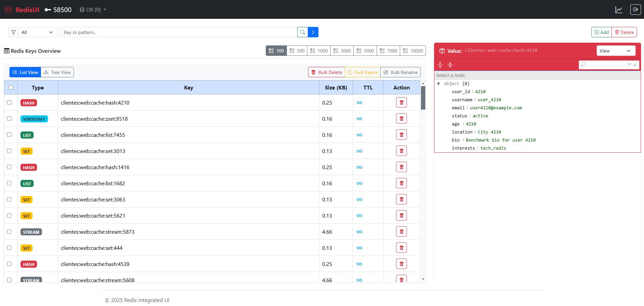
Task: Set page size to 10000 keys
Action: coord(413,51)
